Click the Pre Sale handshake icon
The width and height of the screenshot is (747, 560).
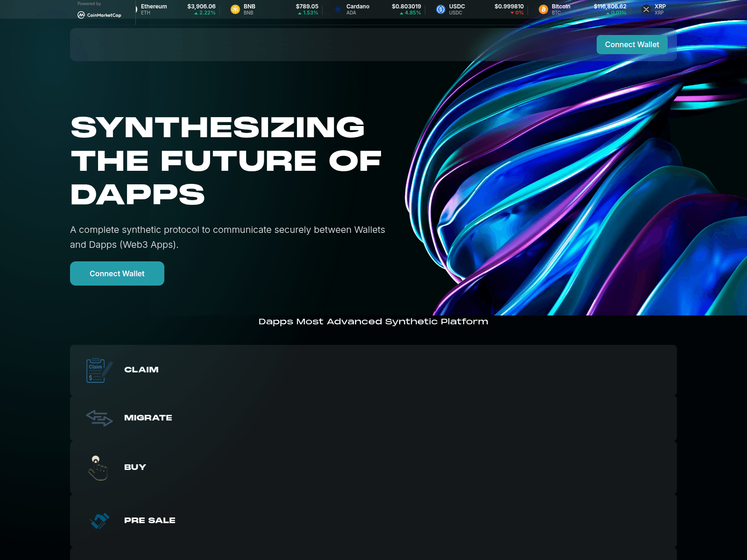pos(99,520)
